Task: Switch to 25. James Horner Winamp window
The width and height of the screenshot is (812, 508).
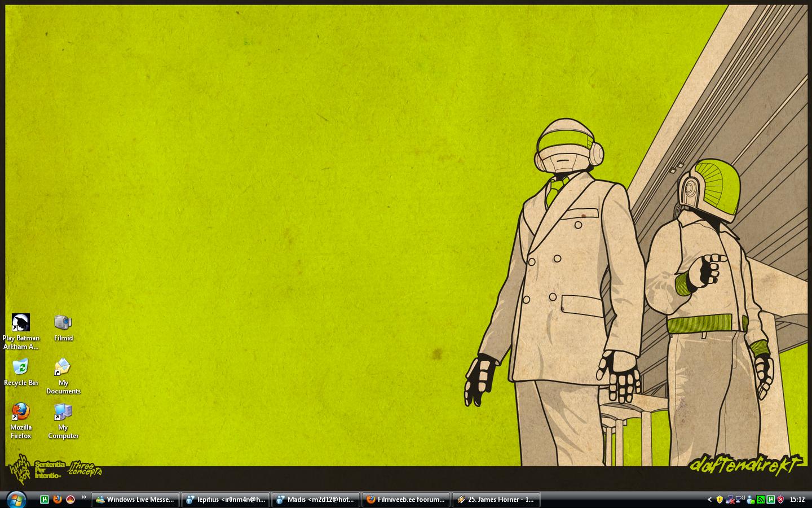Action: pyautogui.click(x=496, y=500)
